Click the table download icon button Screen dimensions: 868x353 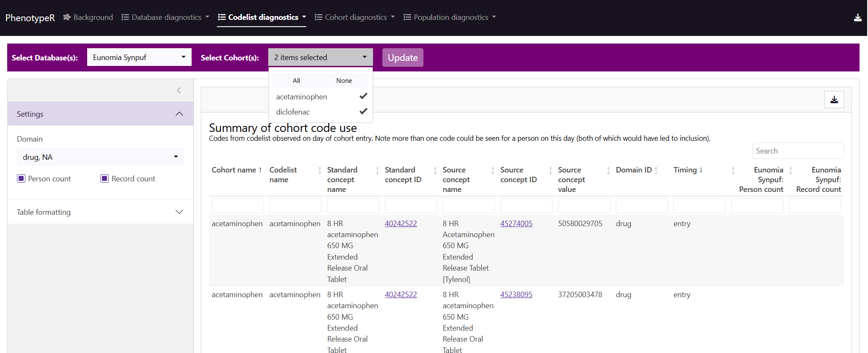pyautogui.click(x=834, y=100)
